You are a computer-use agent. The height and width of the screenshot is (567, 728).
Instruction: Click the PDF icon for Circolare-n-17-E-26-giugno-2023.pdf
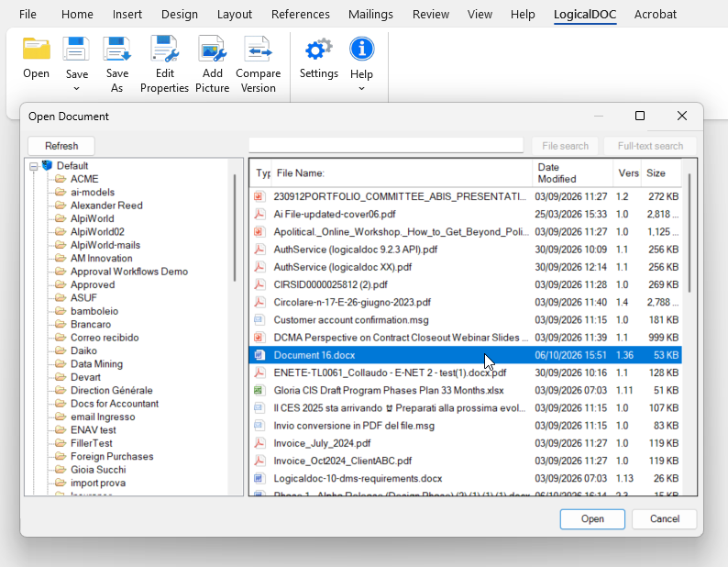click(x=259, y=302)
